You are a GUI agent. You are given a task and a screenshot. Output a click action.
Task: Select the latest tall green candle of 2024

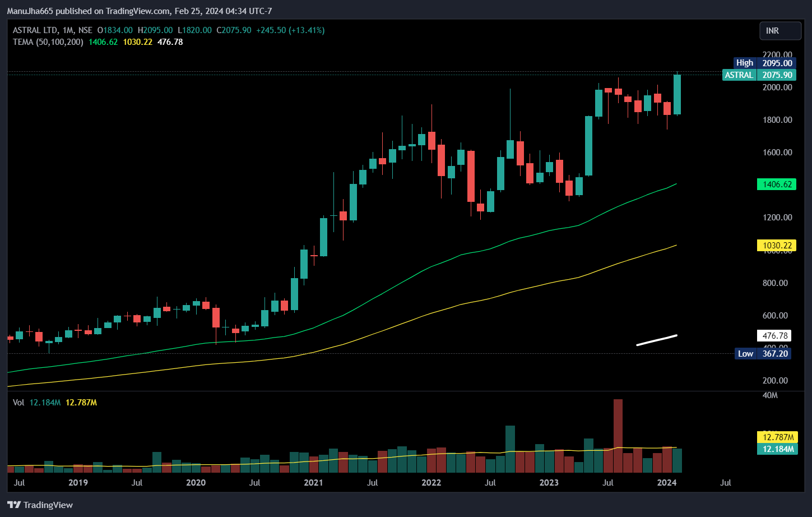point(677,94)
